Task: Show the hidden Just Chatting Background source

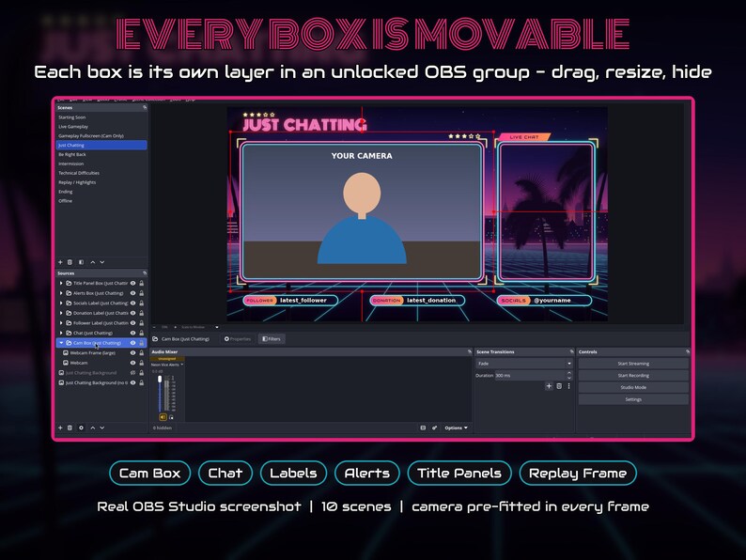Action: click(x=132, y=372)
